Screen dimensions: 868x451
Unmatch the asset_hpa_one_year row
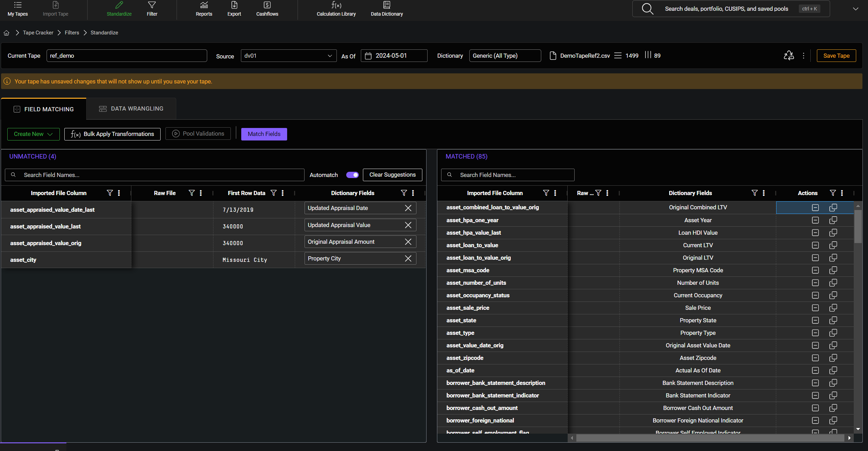tap(815, 220)
